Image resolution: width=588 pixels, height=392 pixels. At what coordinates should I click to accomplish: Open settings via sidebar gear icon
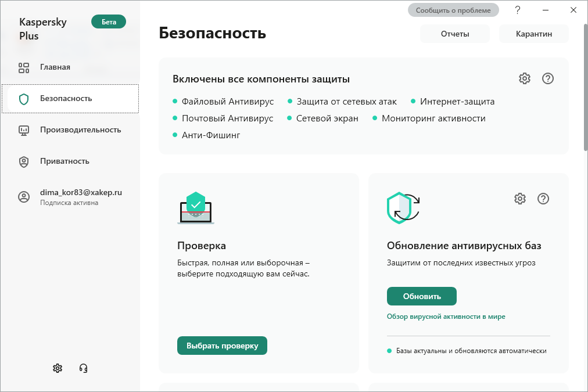[x=58, y=368]
